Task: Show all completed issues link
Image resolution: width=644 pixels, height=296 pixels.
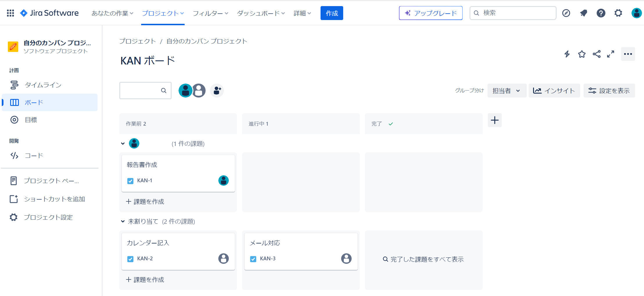Action: (x=423, y=259)
